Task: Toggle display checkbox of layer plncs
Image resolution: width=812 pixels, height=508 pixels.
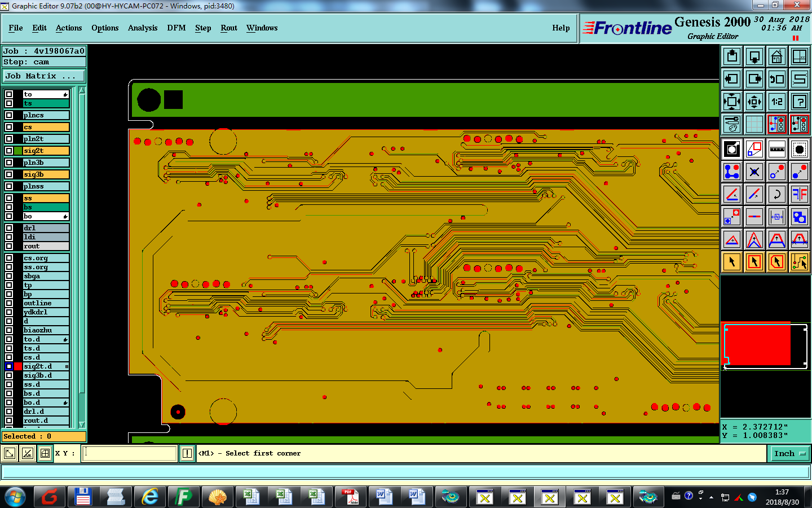Action: (9, 115)
